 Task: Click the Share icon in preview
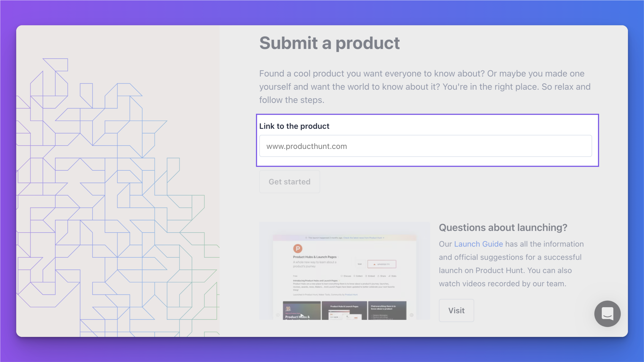378,276
